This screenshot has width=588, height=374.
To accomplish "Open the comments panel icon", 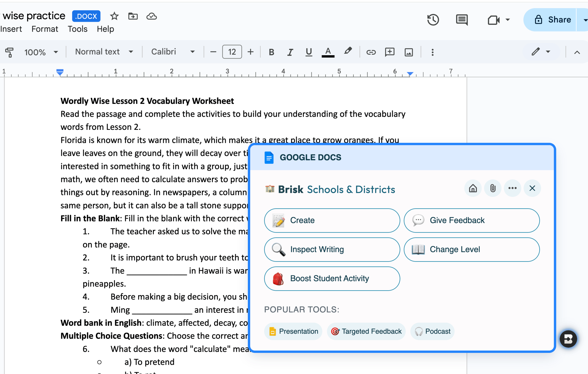I will [461, 20].
